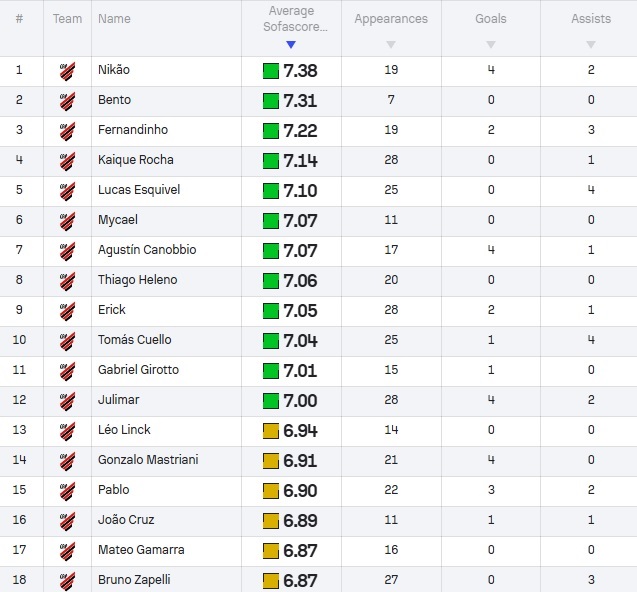
Task: Click the club logo beside Pablo
Action: coord(67,491)
